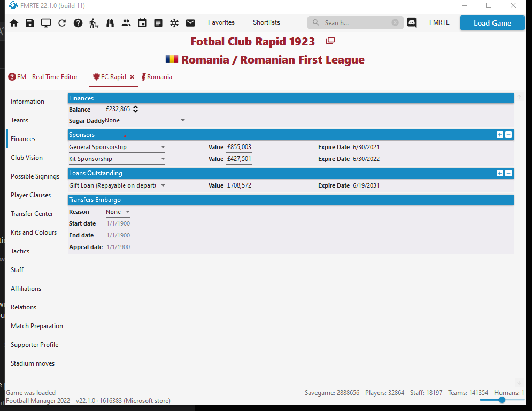The image size is (532, 411).
Task: Open the Help question mark icon
Action: [x=78, y=23]
